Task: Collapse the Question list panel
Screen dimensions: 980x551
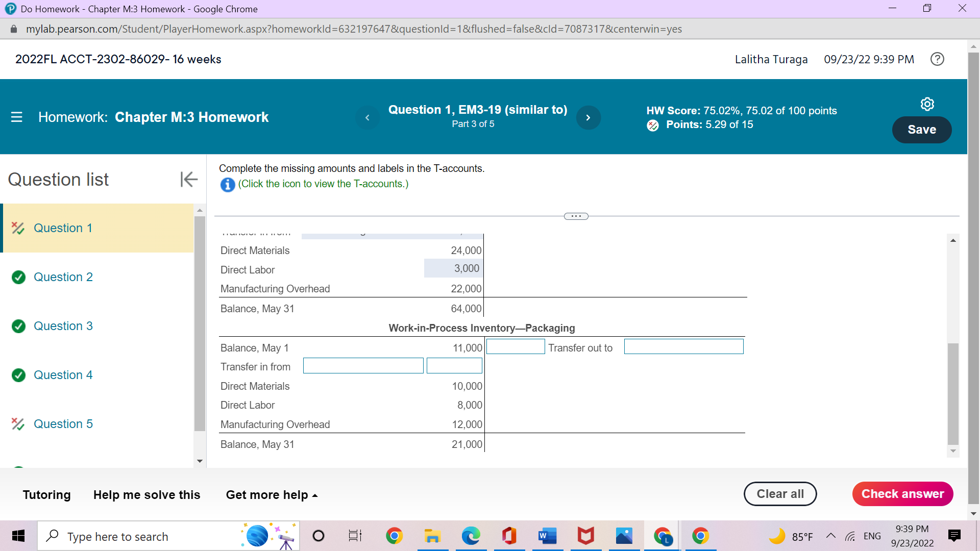Action: 188,179
